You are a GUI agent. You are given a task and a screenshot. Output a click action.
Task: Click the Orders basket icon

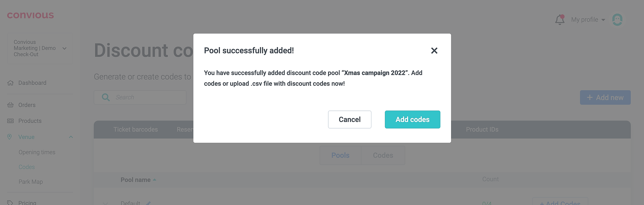tap(10, 105)
